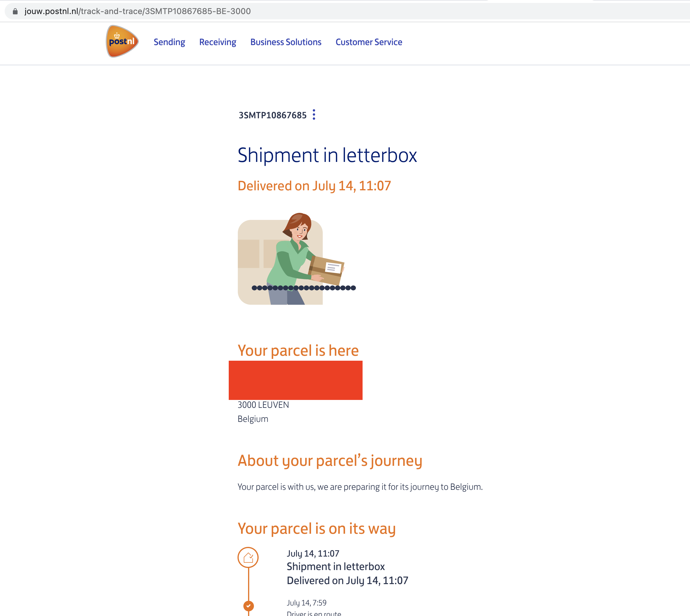
Task: Click the padlock icon in the address bar
Action: pyautogui.click(x=15, y=11)
